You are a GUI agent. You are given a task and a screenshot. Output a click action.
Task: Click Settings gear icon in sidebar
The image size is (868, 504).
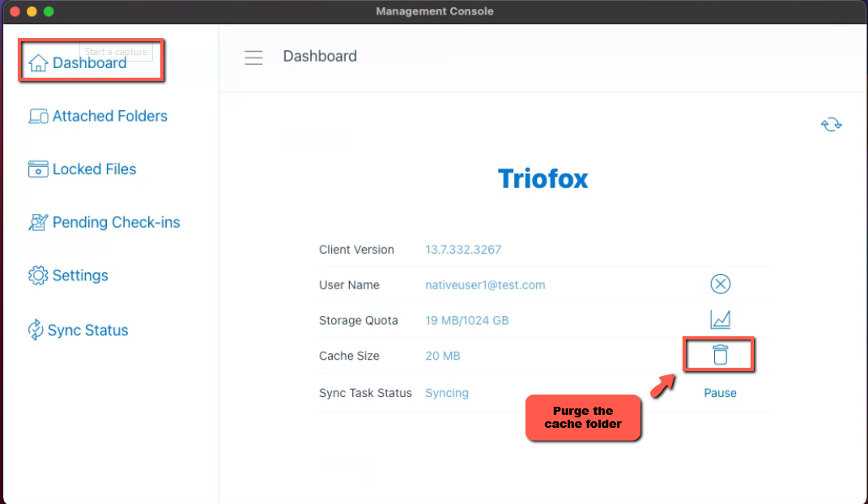tap(38, 275)
